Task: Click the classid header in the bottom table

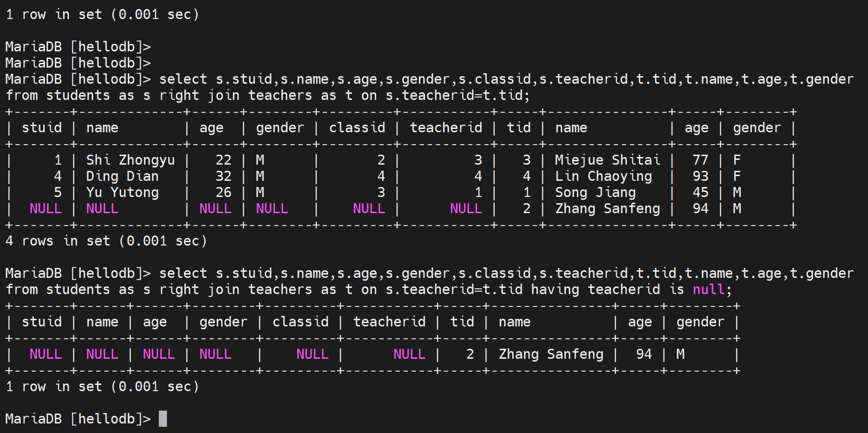Action: [x=300, y=322]
